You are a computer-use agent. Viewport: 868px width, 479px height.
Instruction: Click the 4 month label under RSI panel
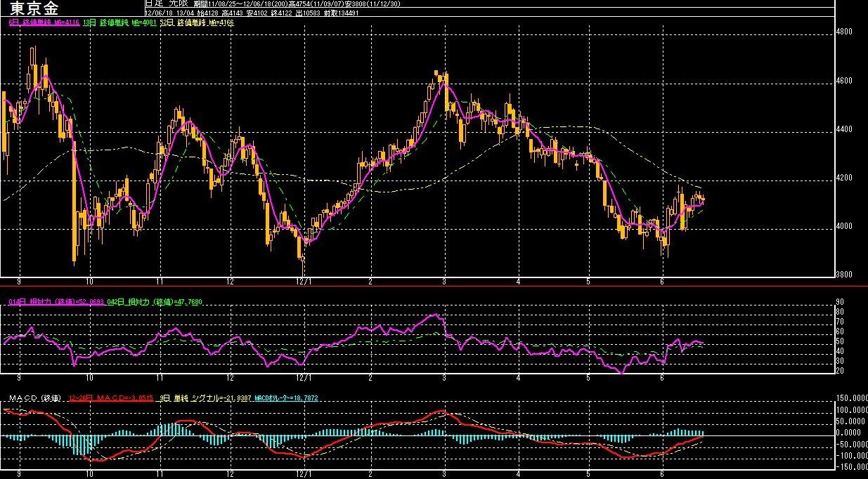click(518, 377)
